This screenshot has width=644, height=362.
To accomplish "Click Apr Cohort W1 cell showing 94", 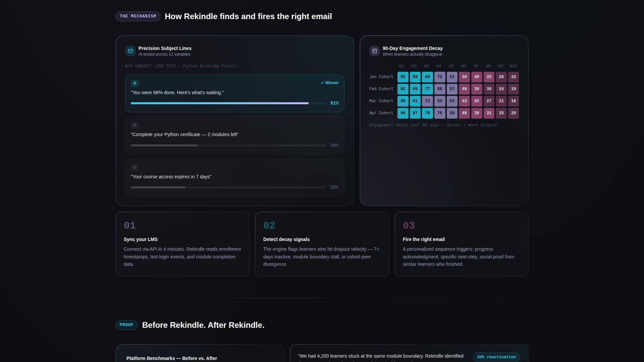I will [403, 113].
